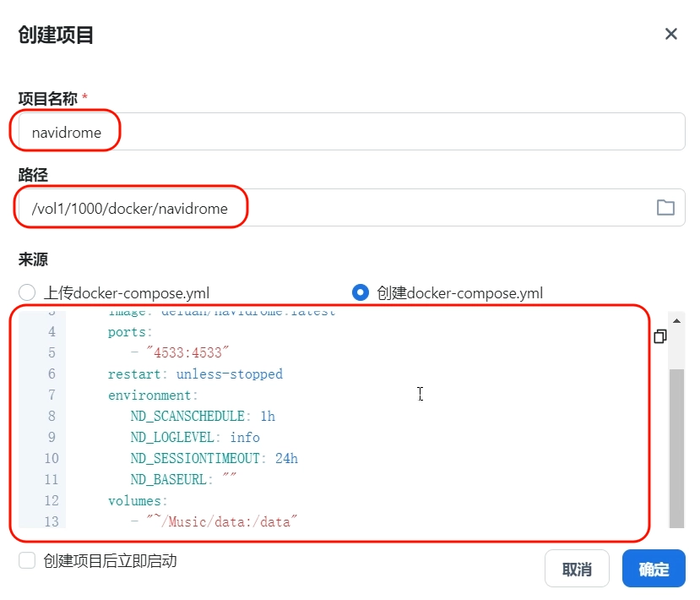Click line number 10 in the gutter
Screen dimensions: 700x600
pyautogui.click(x=52, y=458)
